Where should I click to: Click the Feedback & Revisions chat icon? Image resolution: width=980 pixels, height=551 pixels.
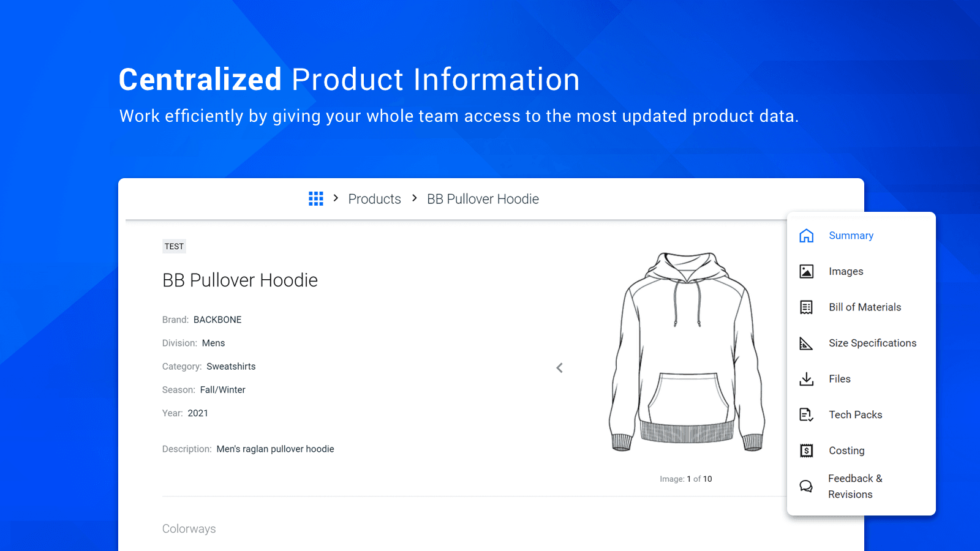click(806, 486)
